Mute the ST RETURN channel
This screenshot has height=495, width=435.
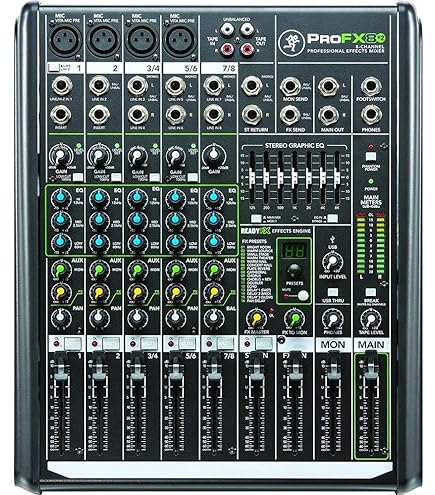[264, 343]
